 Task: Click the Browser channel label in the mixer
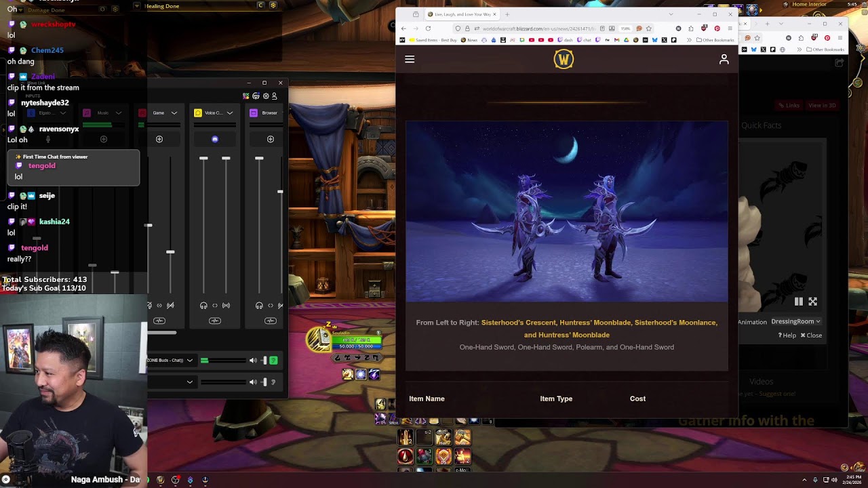coord(269,113)
